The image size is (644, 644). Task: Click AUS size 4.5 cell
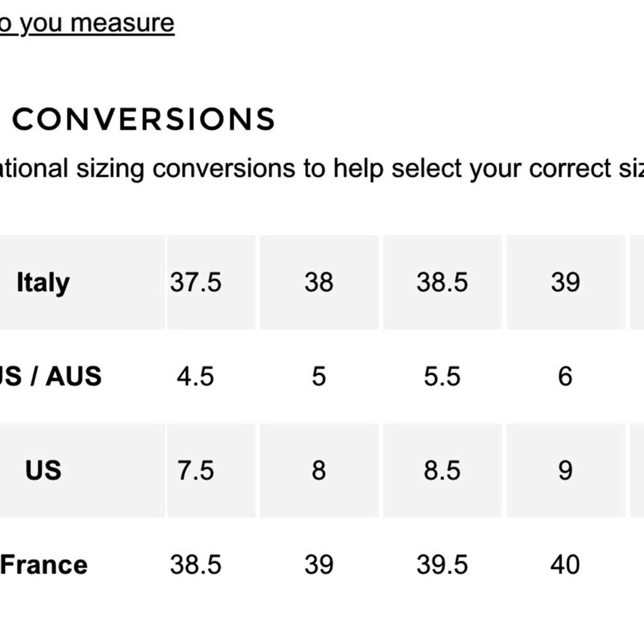(196, 376)
